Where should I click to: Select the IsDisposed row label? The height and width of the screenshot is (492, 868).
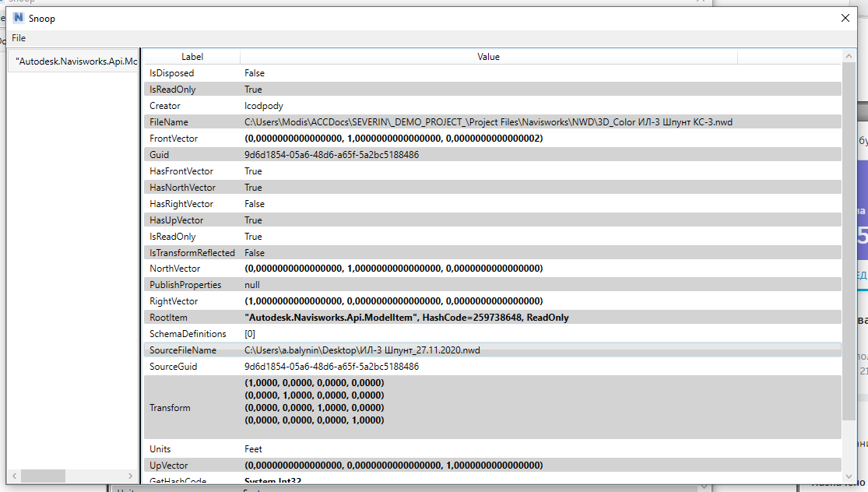click(171, 73)
